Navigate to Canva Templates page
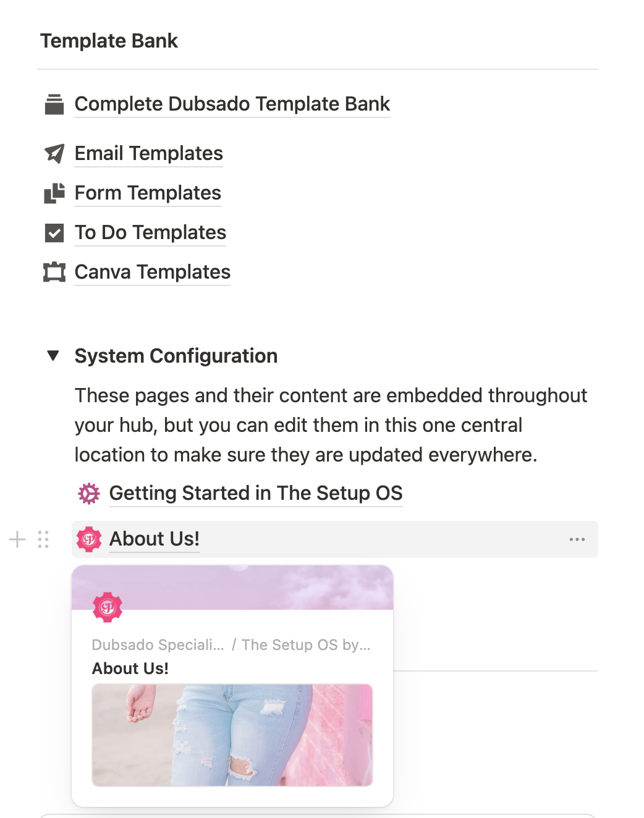This screenshot has width=644, height=818. [153, 272]
